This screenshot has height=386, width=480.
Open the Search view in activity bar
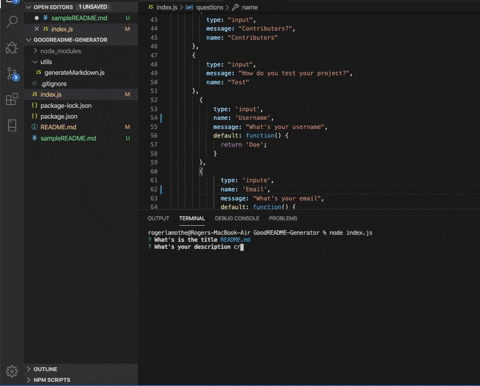point(12,22)
